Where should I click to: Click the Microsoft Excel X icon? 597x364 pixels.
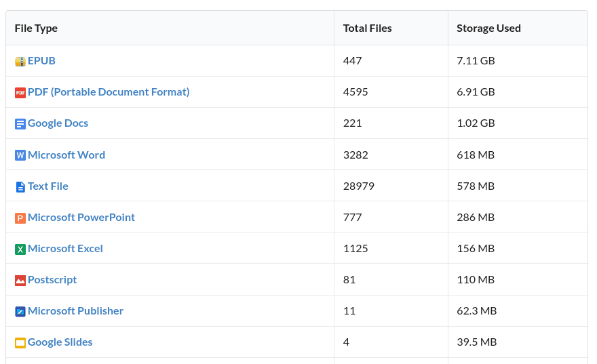pos(20,249)
